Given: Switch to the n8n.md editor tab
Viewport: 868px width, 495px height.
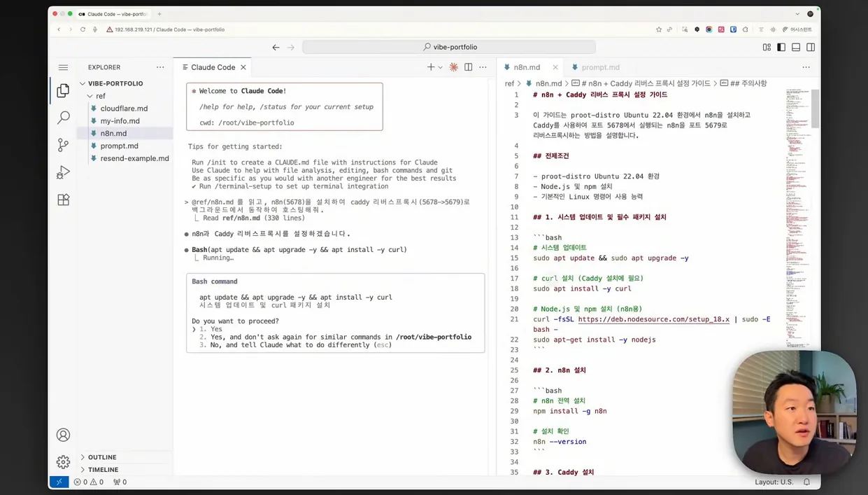Looking at the screenshot, I should [527, 67].
